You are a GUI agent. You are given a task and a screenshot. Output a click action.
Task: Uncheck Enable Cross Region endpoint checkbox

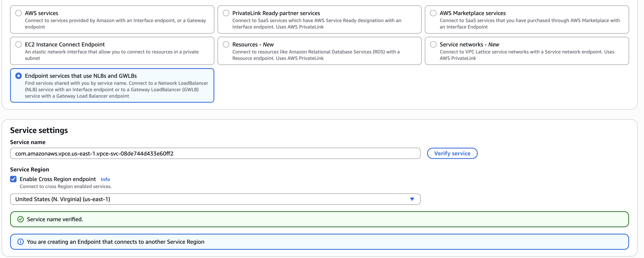tap(13, 179)
